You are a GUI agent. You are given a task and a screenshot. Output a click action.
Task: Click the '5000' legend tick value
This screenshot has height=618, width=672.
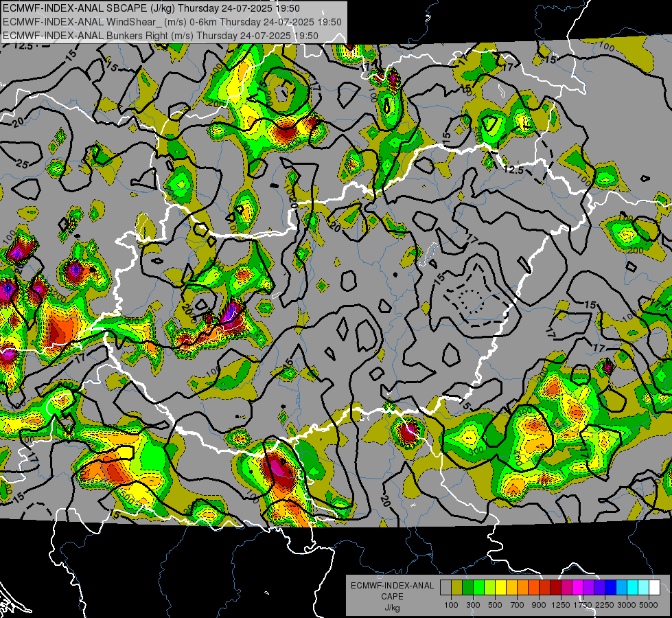point(649,605)
